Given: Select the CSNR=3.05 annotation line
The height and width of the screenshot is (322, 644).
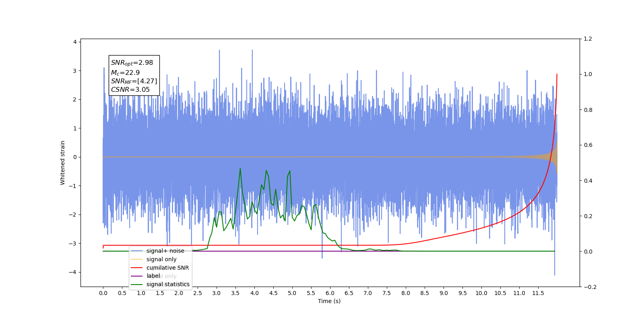Looking at the screenshot, I should coord(130,89).
